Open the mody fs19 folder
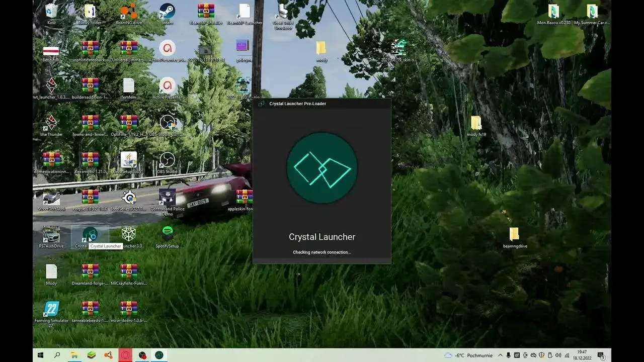Image resolution: width=644 pixels, height=362 pixels. coord(475,123)
